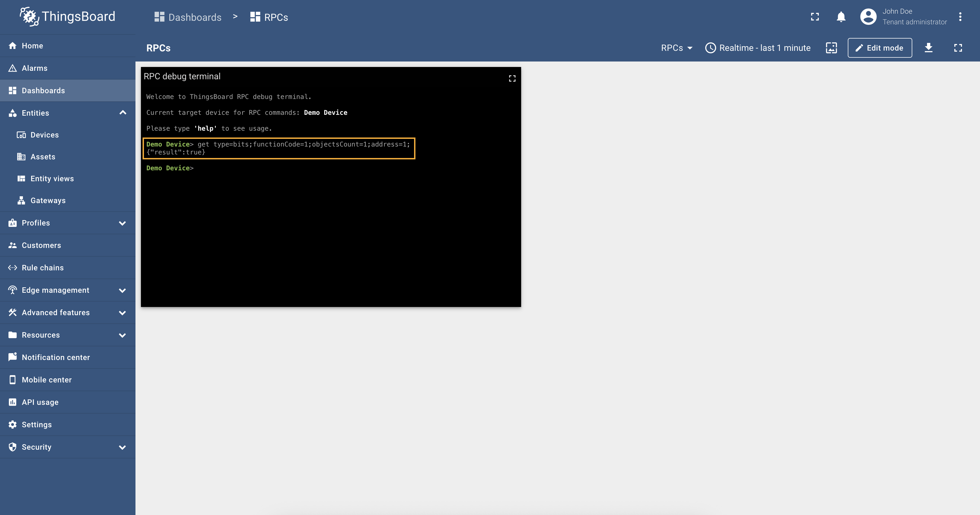Screen dimensions: 980x515
Task: Download the dashboard via export icon
Action: click(x=928, y=48)
